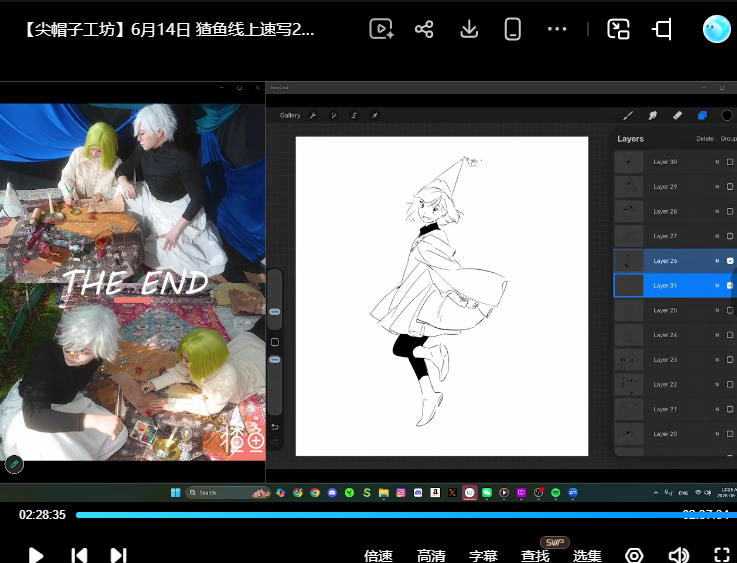Open the three-dots more options menu
Viewport: 737px width, 563px height.
(557, 29)
